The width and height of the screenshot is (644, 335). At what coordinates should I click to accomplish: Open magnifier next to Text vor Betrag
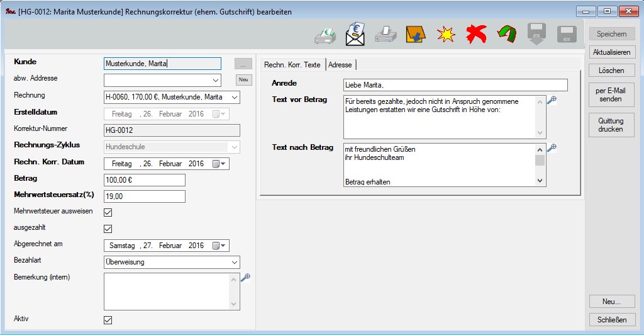[552, 100]
